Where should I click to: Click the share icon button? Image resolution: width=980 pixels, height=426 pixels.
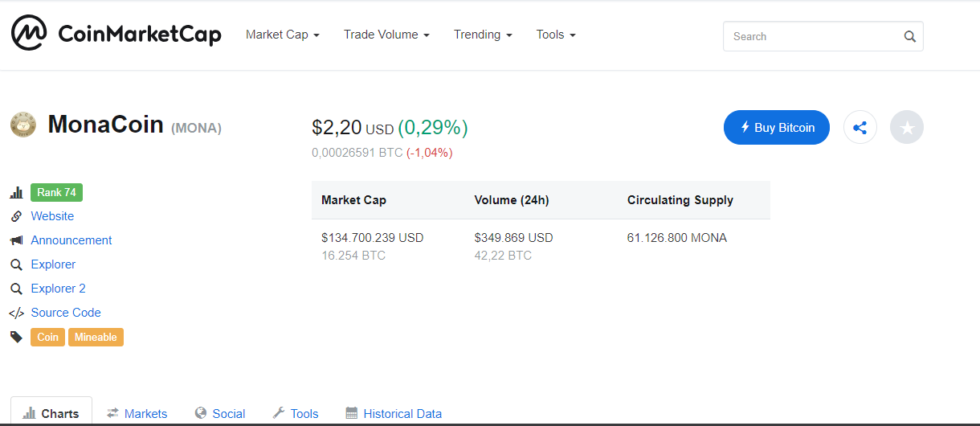[x=860, y=127]
